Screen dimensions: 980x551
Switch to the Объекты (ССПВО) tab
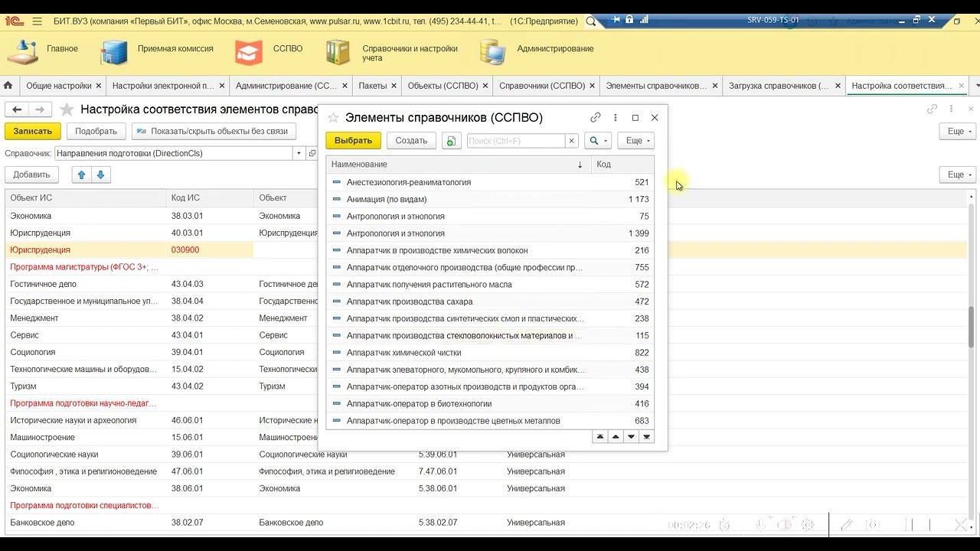443,86
